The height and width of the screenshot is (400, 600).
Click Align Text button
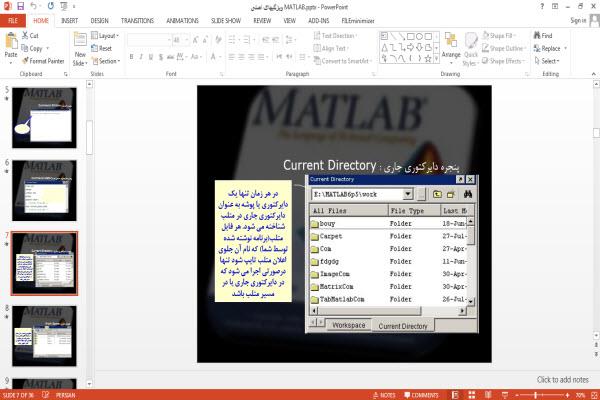click(331, 48)
